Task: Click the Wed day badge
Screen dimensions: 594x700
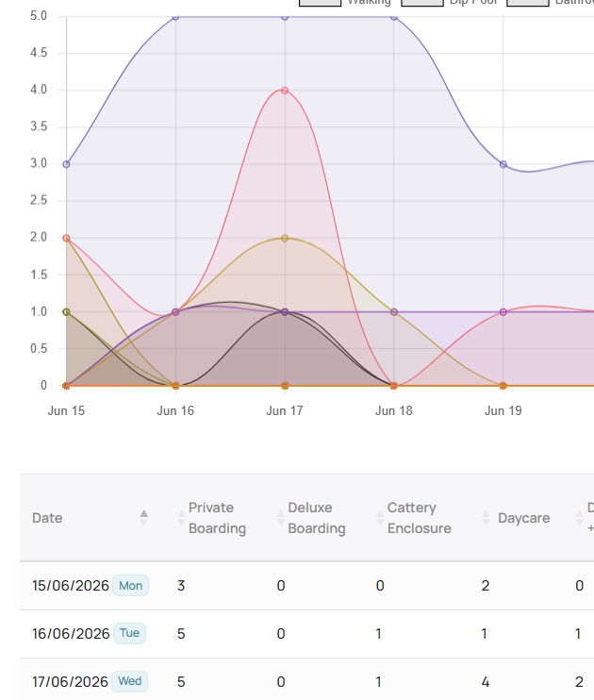Action: coord(129,681)
